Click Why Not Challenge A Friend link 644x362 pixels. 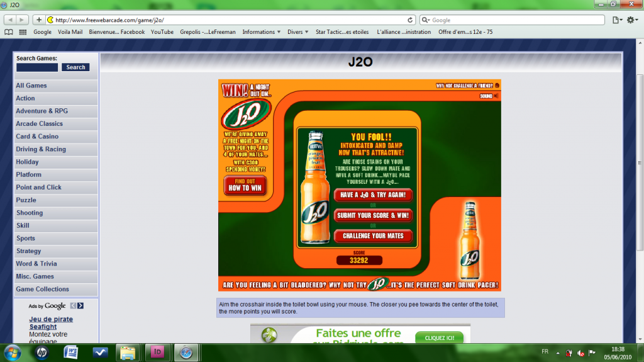tap(467, 86)
